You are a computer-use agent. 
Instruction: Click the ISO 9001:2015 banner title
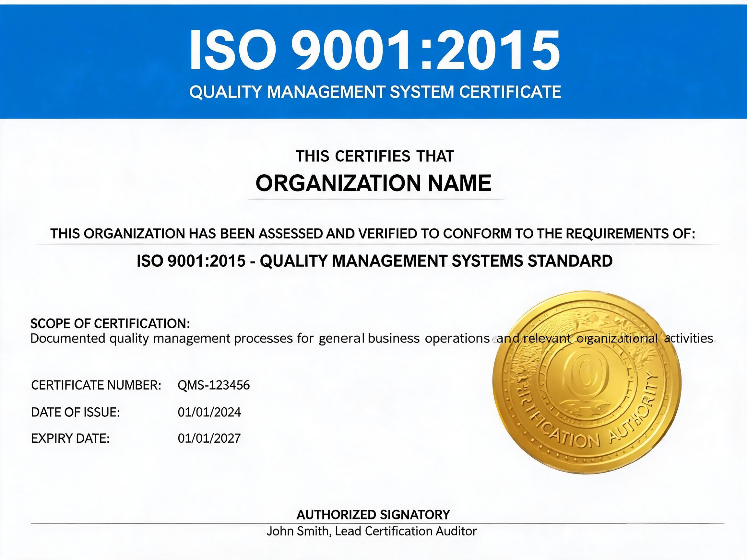coord(375,50)
